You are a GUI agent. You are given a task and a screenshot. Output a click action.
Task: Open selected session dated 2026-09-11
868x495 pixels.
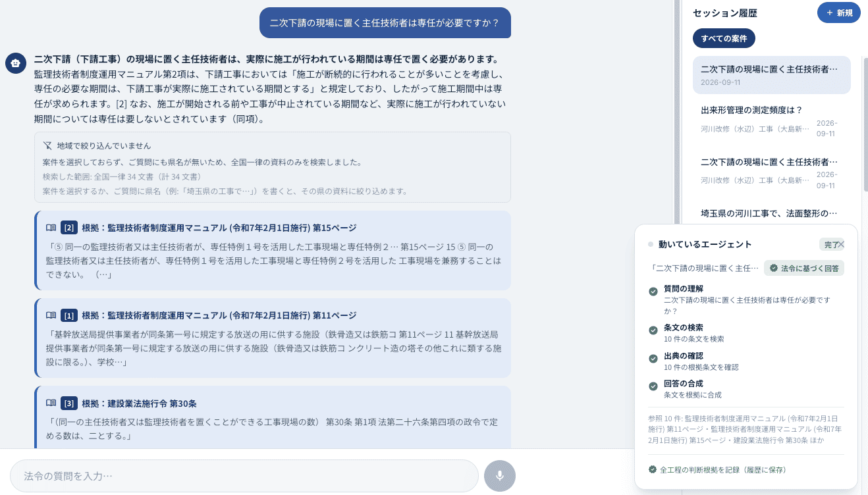click(x=772, y=75)
